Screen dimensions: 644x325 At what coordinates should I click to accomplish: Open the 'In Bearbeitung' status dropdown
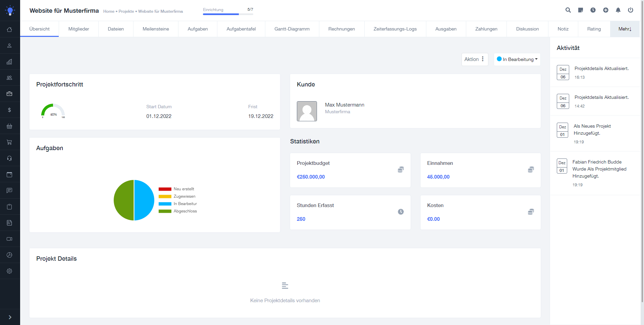coord(517,59)
